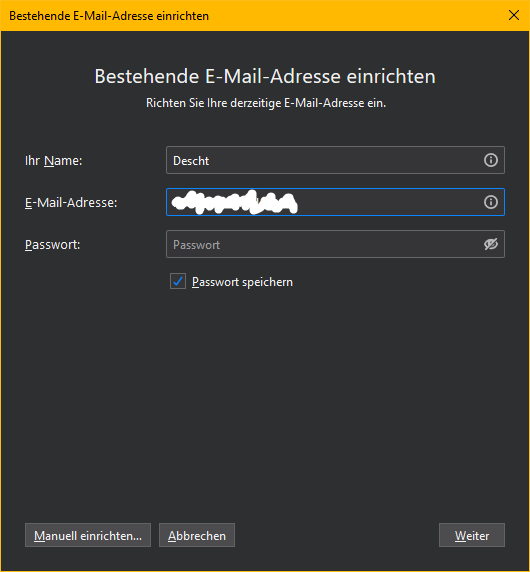The width and height of the screenshot is (530, 572).
Task: Click the large 'Bestehende E-Mail-Adresse einrichten' heading
Action: tap(265, 76)
